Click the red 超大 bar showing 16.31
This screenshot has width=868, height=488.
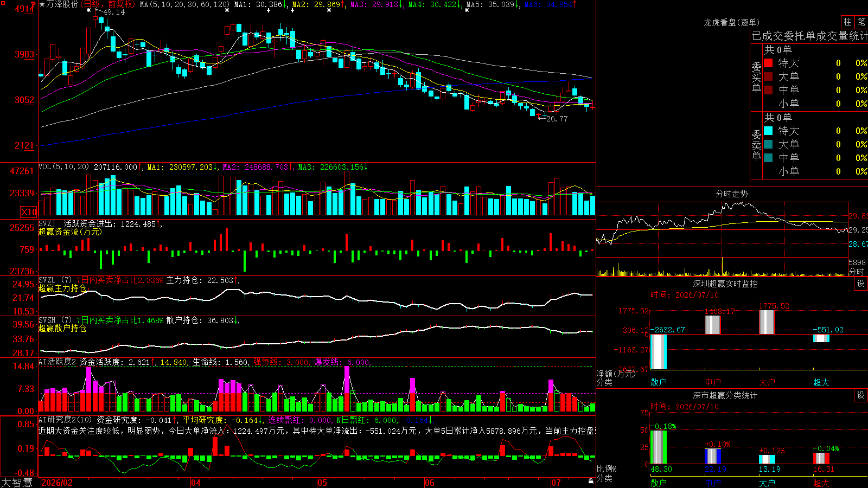click(x=821, y=458)
